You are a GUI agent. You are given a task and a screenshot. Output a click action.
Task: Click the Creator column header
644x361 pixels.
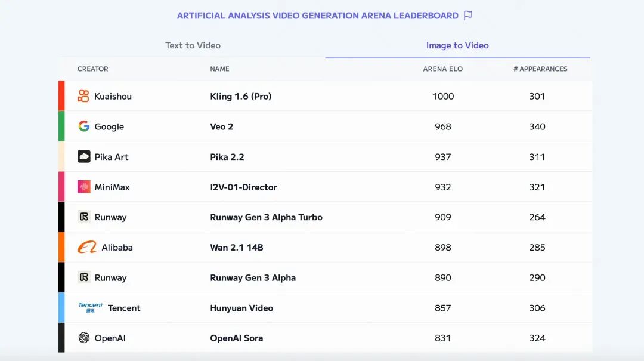tap(93, 69)
